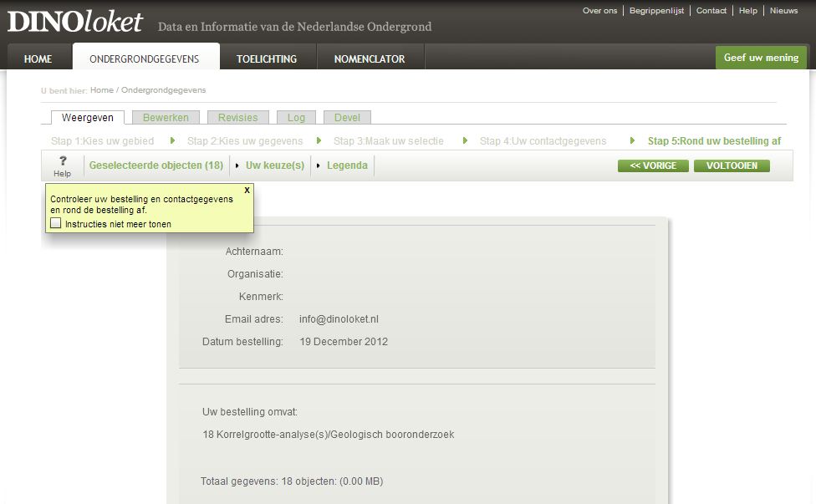Open 'Geselecteerde objecten (18)' list
The image size is (816, 504).
(156, 165)
